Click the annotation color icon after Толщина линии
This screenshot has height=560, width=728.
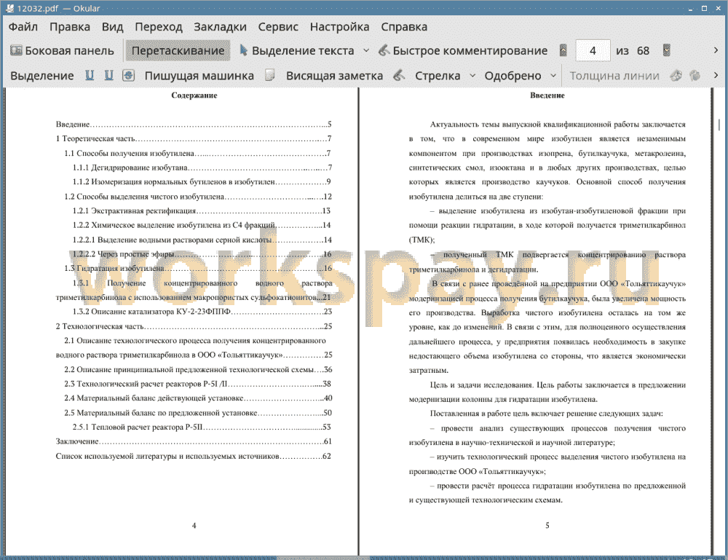(676, 75)
